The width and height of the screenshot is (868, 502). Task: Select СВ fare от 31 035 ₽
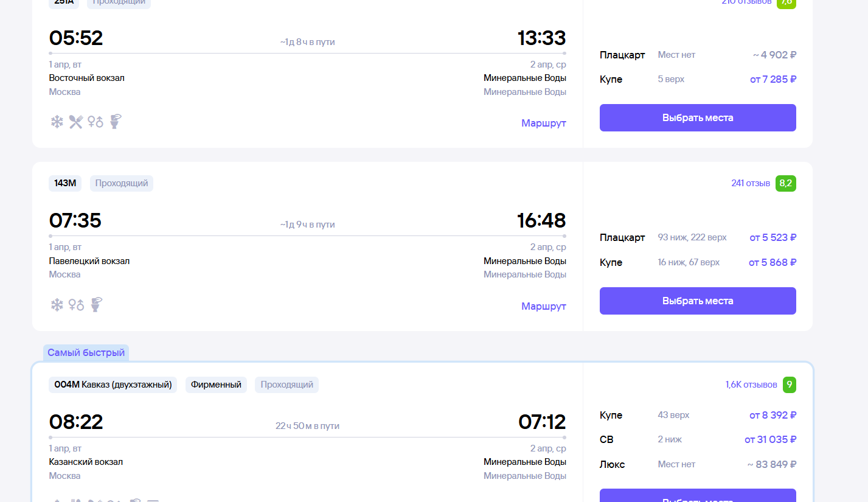770,439
